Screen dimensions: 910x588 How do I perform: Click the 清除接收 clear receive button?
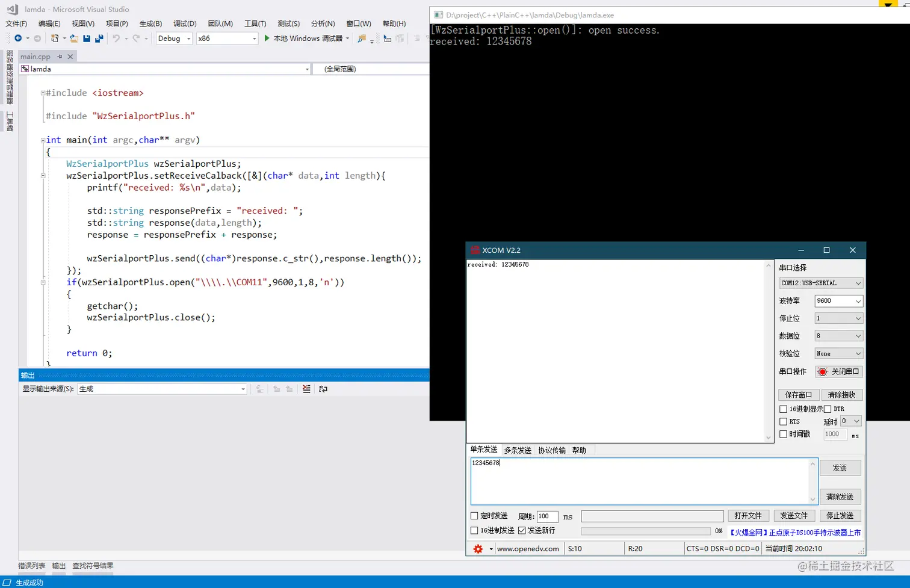[842, 395]
